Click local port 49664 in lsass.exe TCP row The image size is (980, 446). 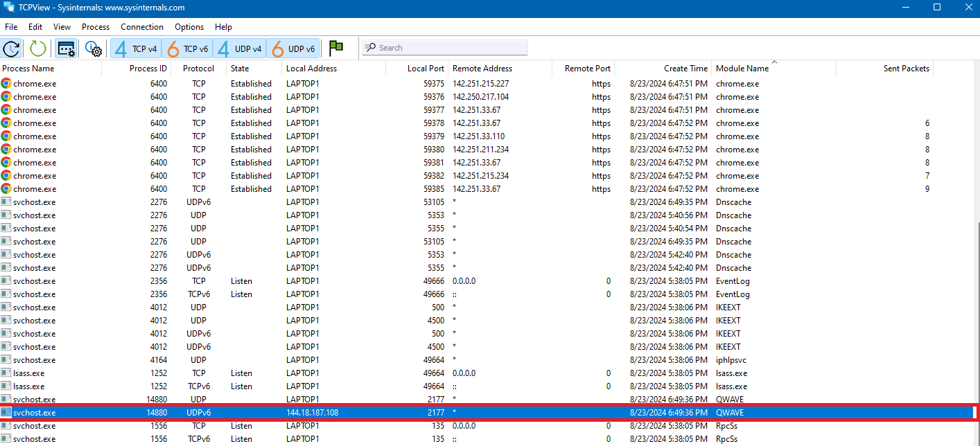point(432,373)
